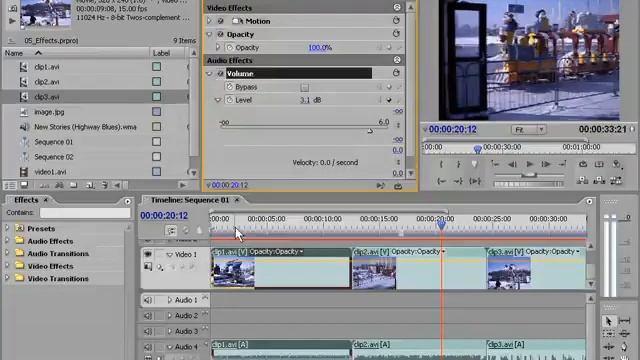Mute the Audio 2 track speaker

coord(148,316)
